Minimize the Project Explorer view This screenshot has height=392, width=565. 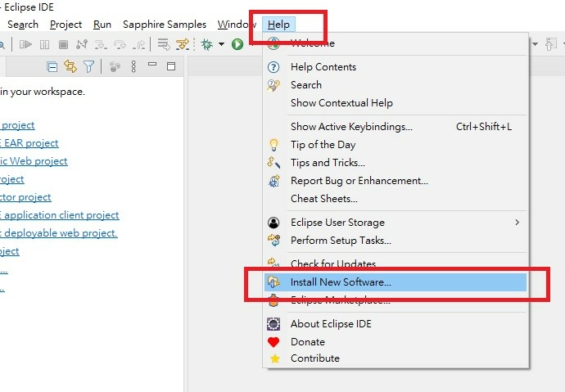pos(152,64)
